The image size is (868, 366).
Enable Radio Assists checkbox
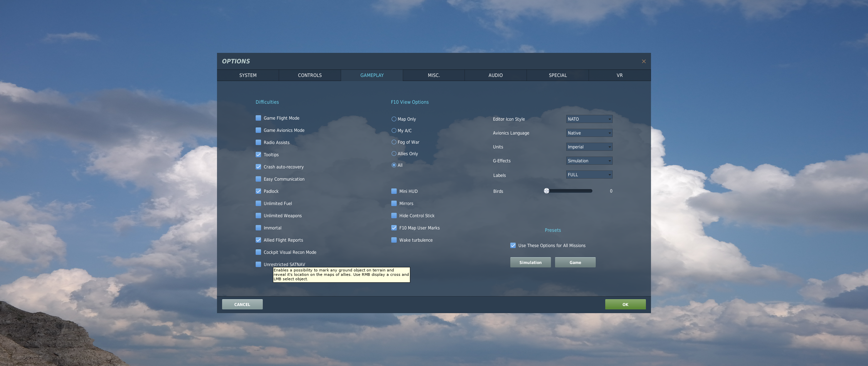point(258,142)
